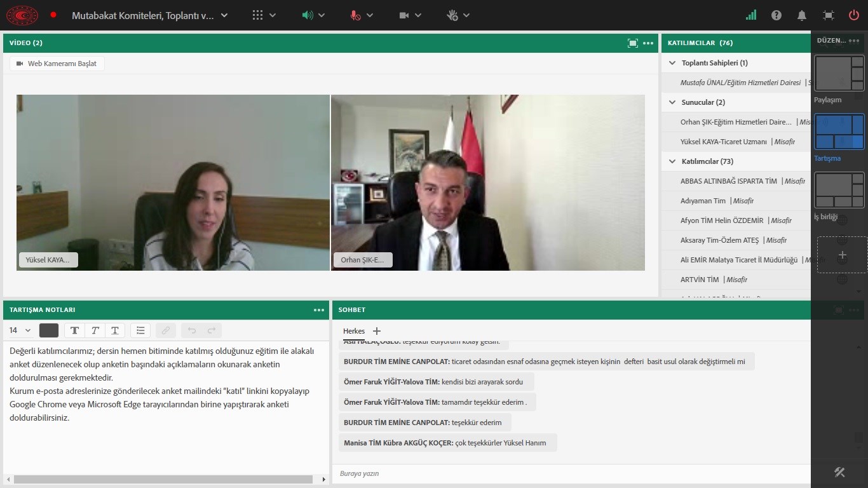Open camera options dropdown arrow
The height and width of the screenshot is (488, 868).
419,15
